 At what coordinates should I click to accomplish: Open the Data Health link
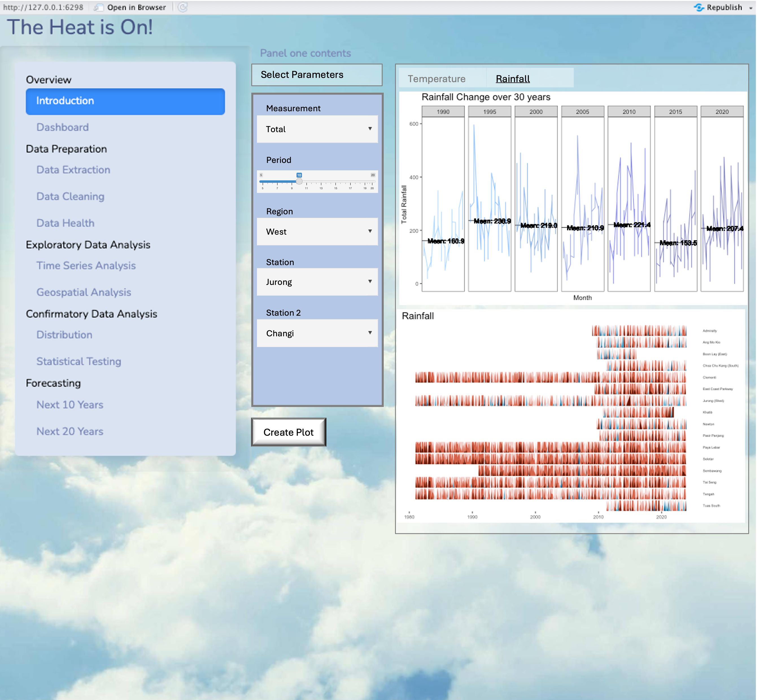65,223
